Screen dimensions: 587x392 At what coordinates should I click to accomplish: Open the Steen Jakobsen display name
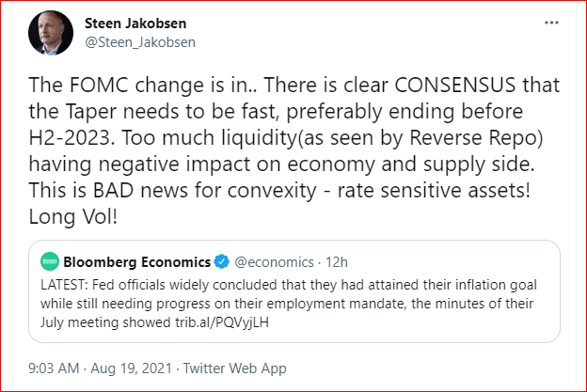coord(135,24)
